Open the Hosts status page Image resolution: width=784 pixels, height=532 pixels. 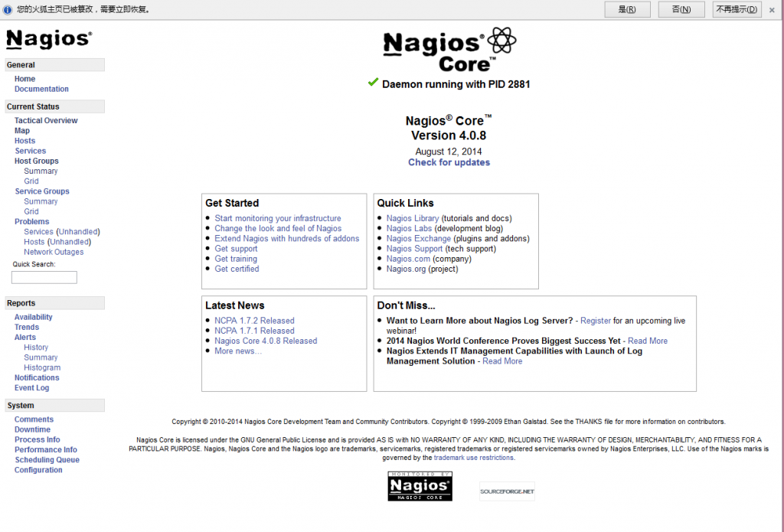pyautogui.click(x=25, y=141)
